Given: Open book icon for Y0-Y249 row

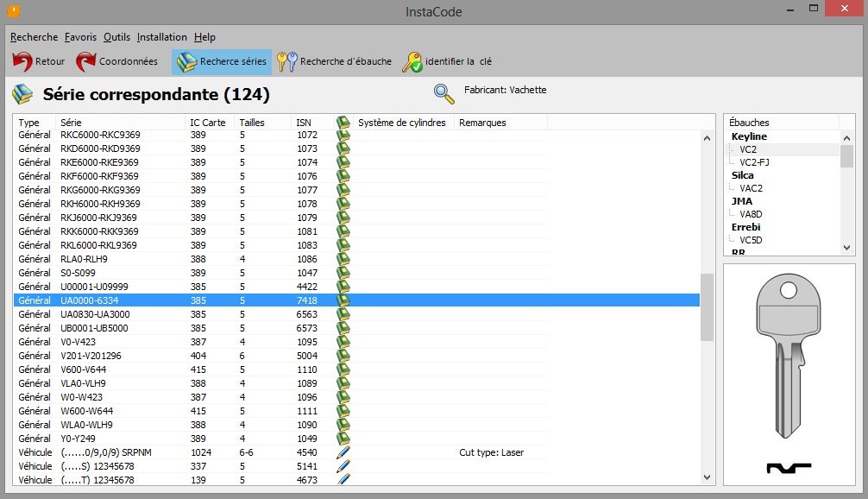Looking at the screenshot, I should pos(343,439).
